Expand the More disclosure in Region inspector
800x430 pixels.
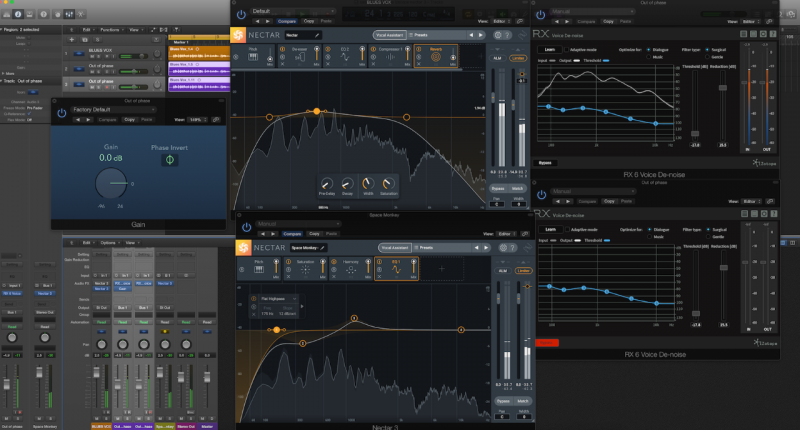pos(3,73)
